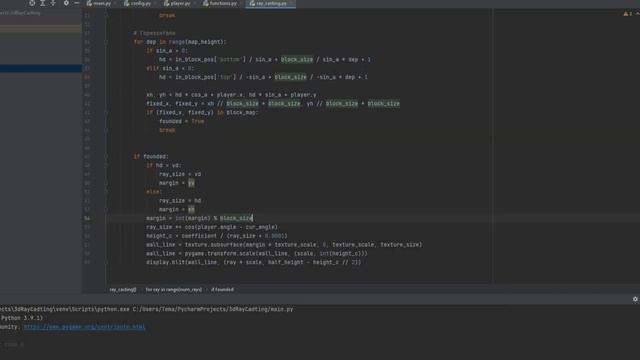Hide the project panel with minus icon
Screen dimensions: 640x360
click(x=77, y=3)
